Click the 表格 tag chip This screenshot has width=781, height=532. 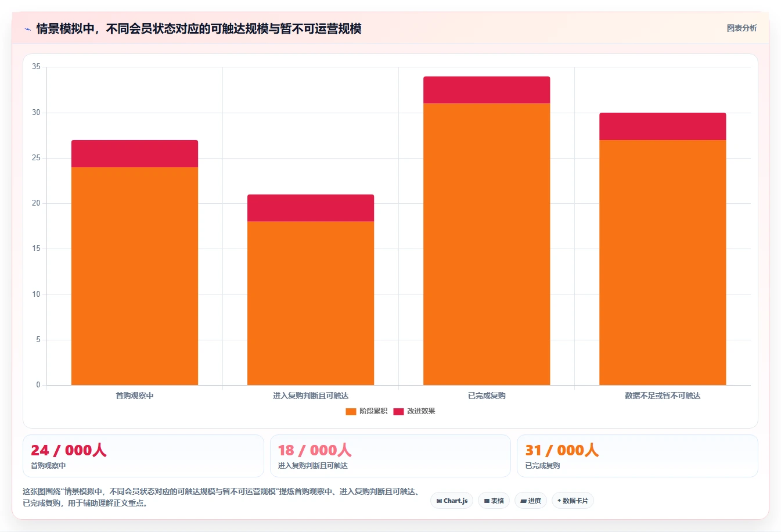(x=494, y=501)
